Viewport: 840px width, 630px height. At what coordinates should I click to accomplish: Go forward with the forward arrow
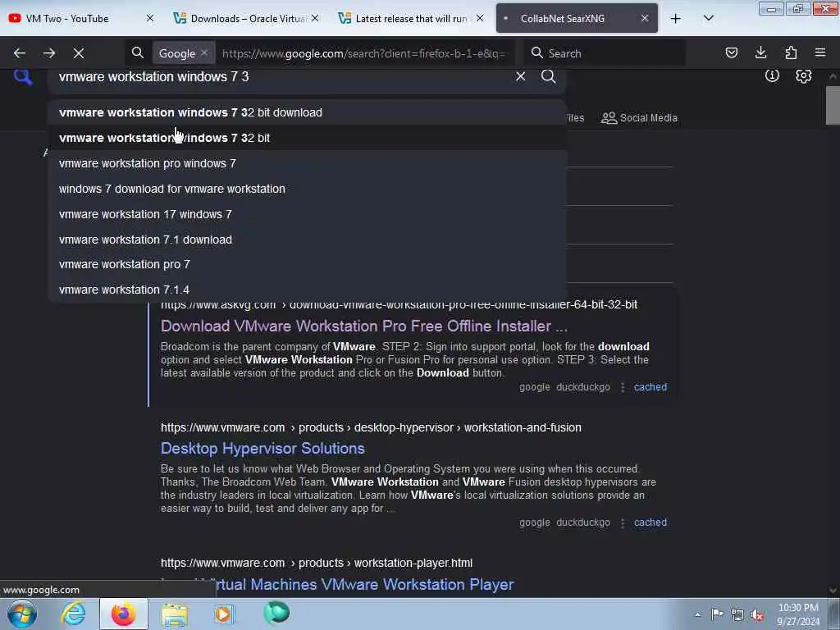(x=49, y=53)
